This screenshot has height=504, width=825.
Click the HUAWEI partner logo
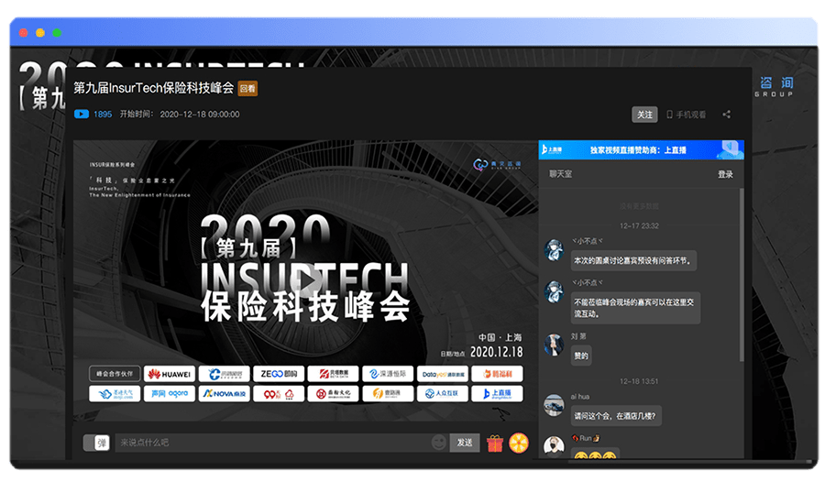point(170,374)
